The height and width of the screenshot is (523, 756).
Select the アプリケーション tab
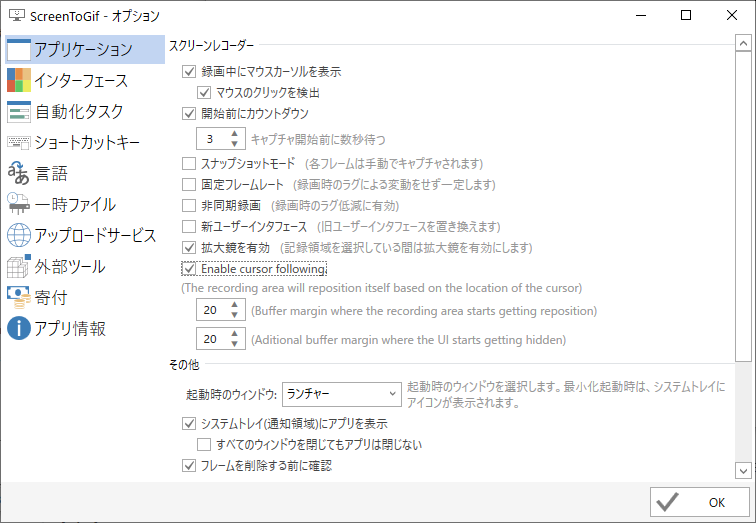pos(85,49)
